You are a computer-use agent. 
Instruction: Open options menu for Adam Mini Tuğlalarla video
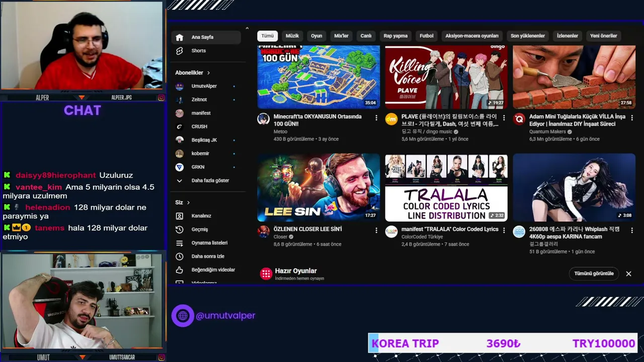click(632, 118)
